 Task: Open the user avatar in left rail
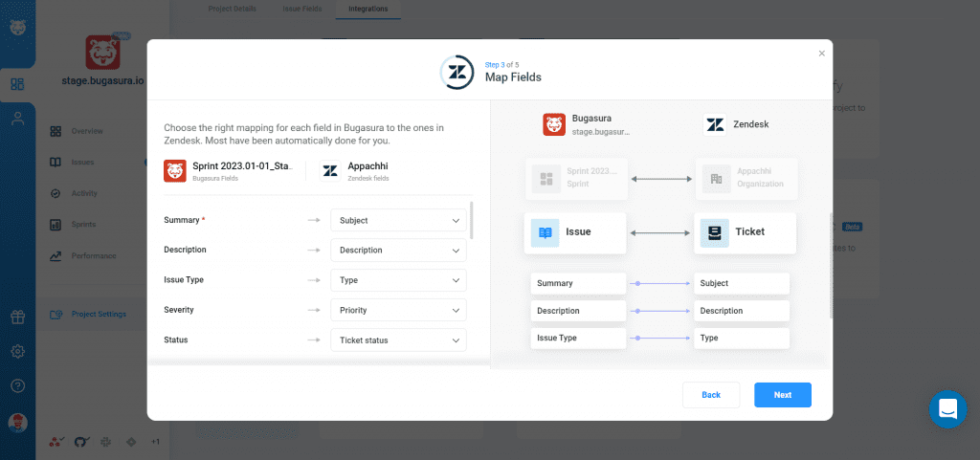click(x=17, y=423)
